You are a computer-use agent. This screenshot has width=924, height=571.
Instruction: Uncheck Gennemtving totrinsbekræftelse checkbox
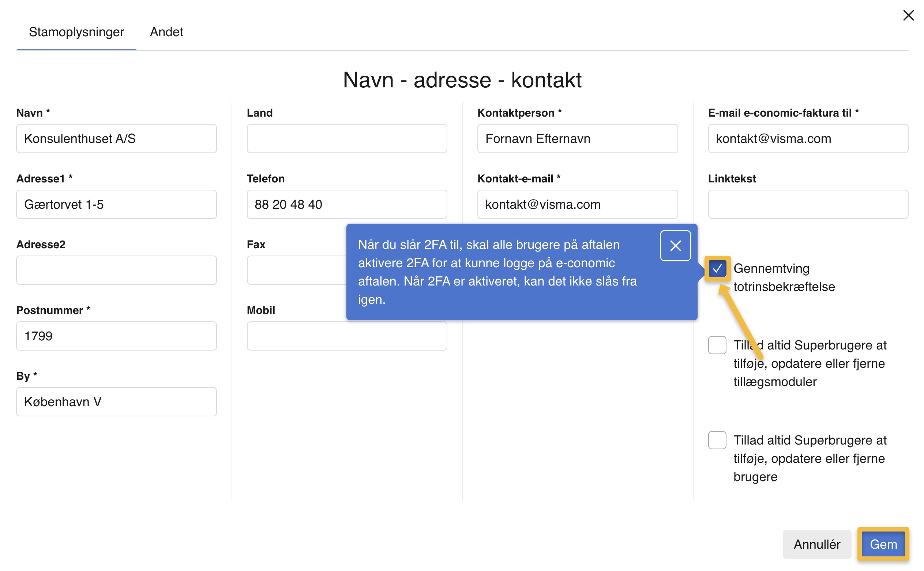[717, 269]
